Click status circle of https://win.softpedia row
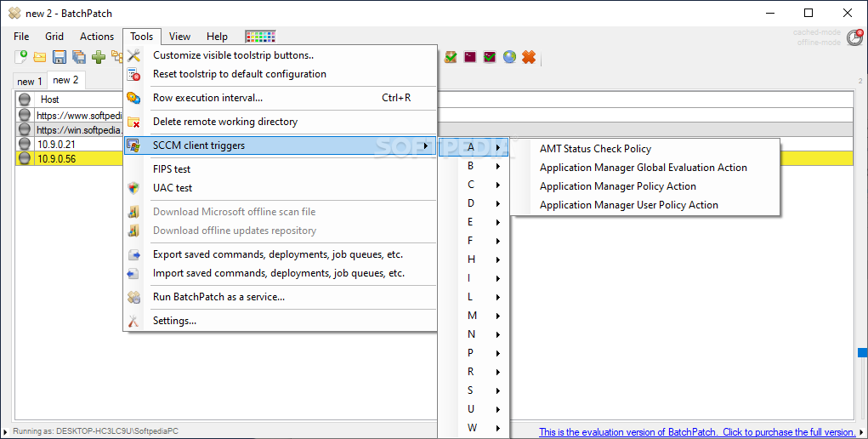 pyautogui.click(x=25, y=129)
